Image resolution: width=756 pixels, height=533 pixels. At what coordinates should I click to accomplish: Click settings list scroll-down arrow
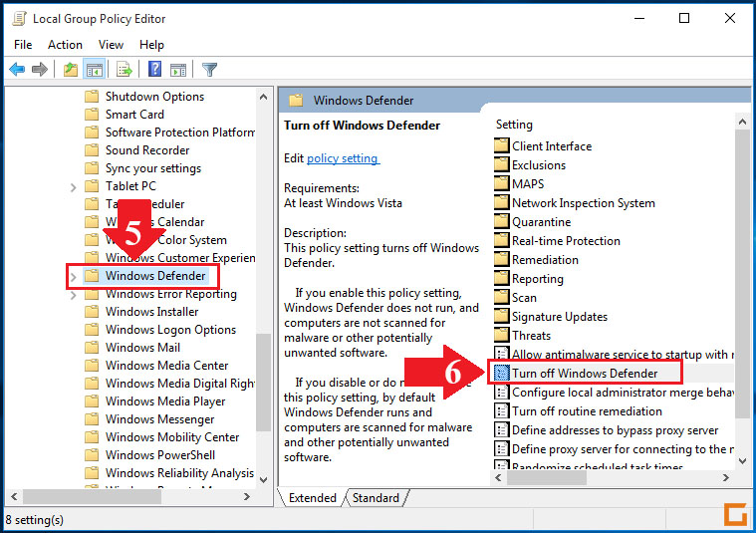pos(742,461)
